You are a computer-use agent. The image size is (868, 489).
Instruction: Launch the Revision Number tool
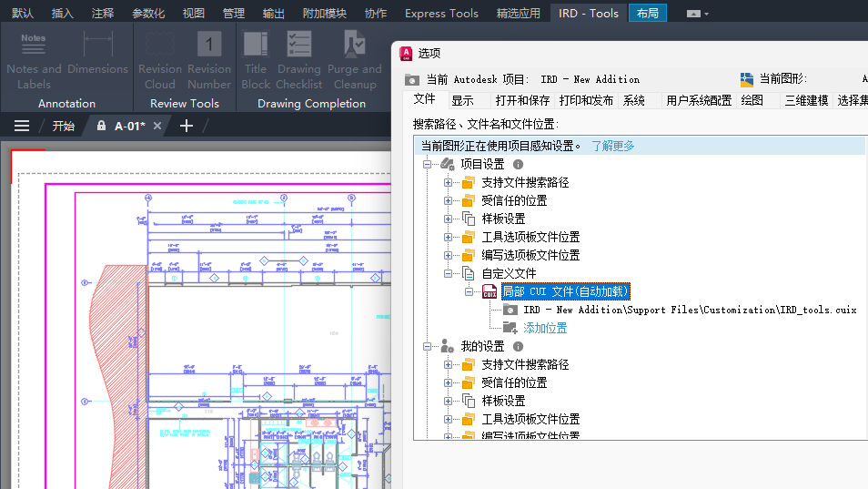click(x=209, y=60)
